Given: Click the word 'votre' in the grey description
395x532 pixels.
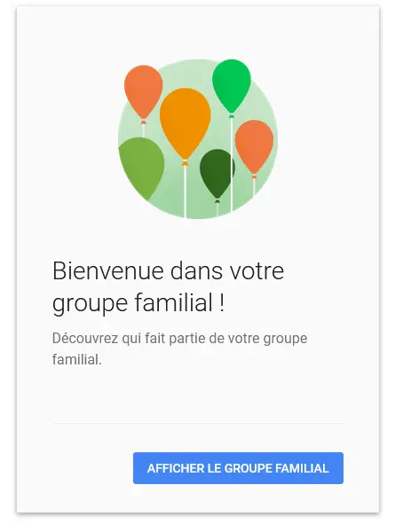Looking at the screenshot, I should [x=243, y=339].
